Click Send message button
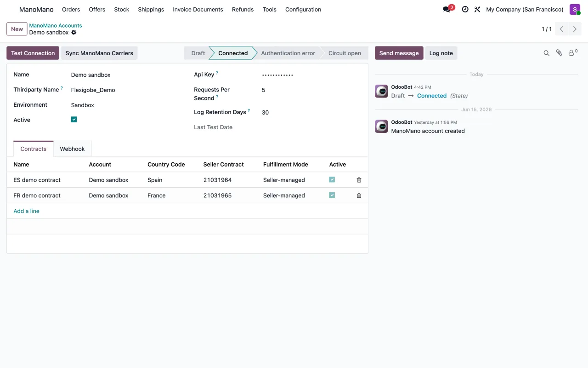This screenshot has height=368, width=588. point(399,53)
